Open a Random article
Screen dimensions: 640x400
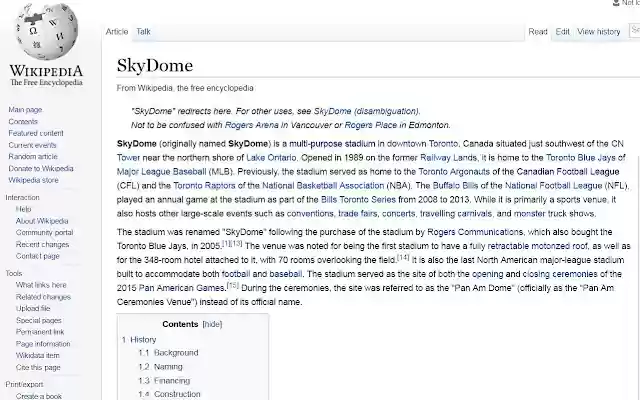pos(33,156)
